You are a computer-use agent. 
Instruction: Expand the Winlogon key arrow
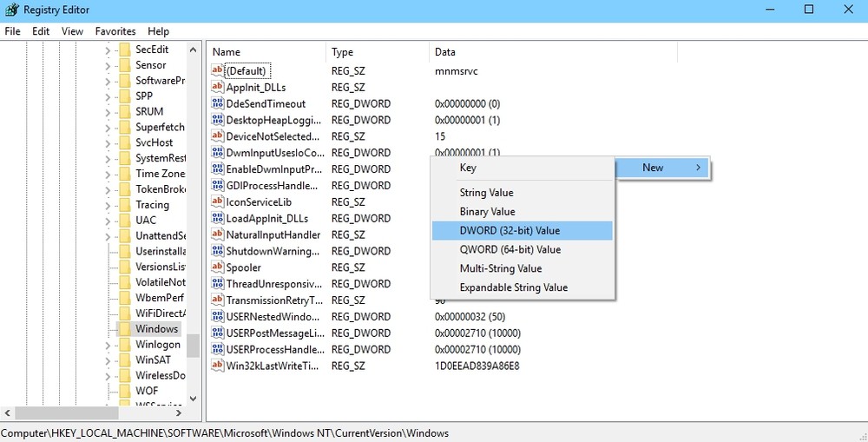point(108,345)
